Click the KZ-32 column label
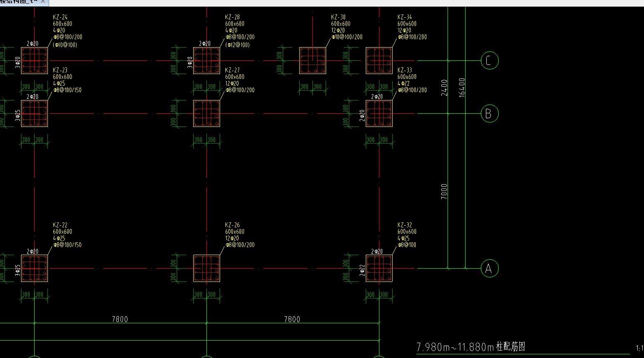644x358 pixels. coord(405,225)
